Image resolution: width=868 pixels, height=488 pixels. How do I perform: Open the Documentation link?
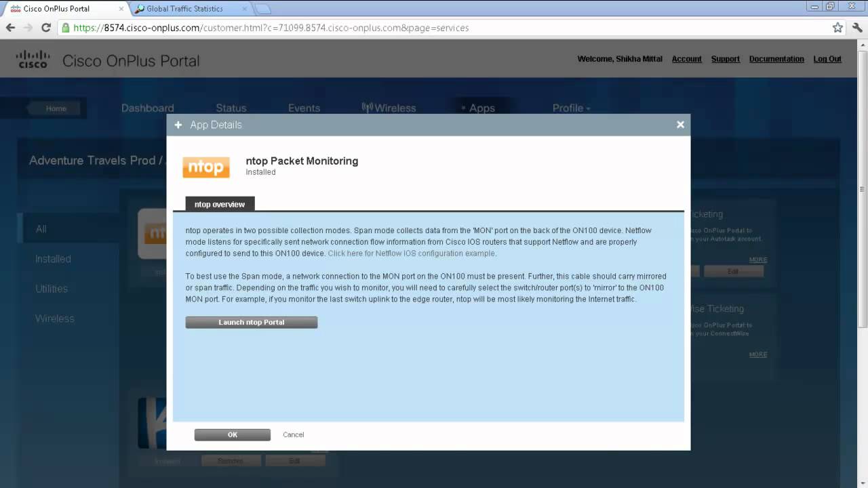pyautogui.click(x=776, y=59)
